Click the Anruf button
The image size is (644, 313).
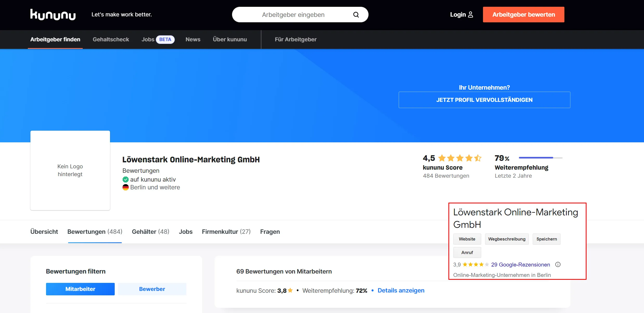click(x=467, y=252)
